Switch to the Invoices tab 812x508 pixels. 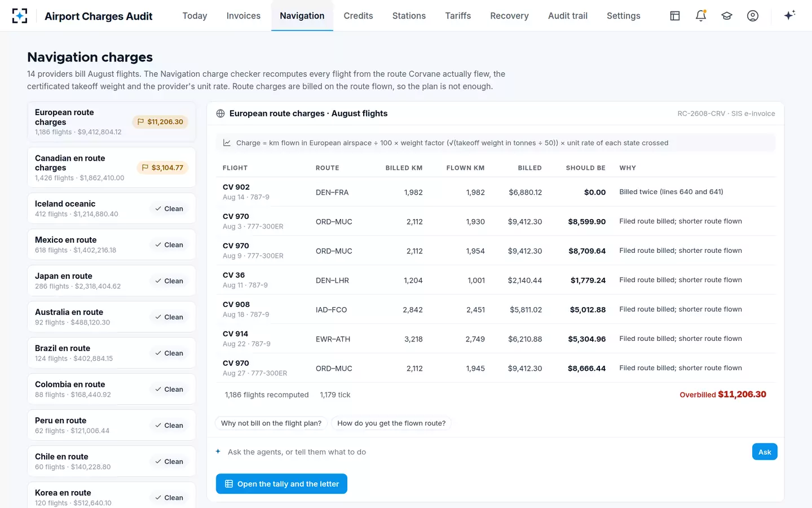(x=244, y=16)
